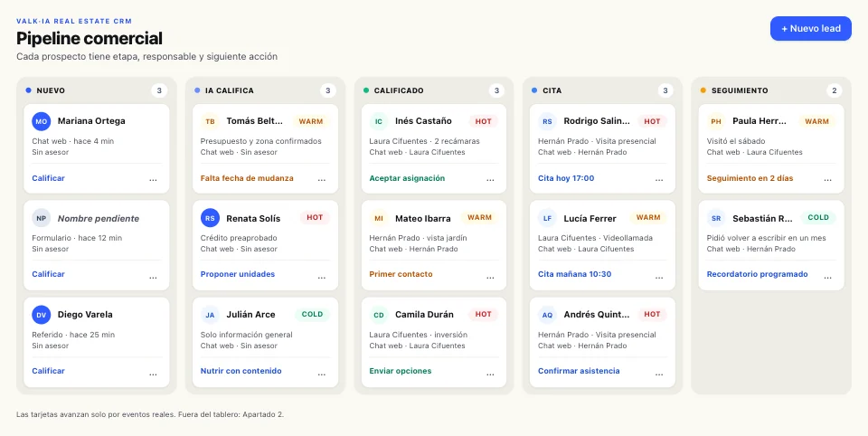Image resolution: width=868 pixels, height=436 pixels.
Task: Open more options on Mateo Ibarra card
Action: pyautogui.click(x=490, y=277)
